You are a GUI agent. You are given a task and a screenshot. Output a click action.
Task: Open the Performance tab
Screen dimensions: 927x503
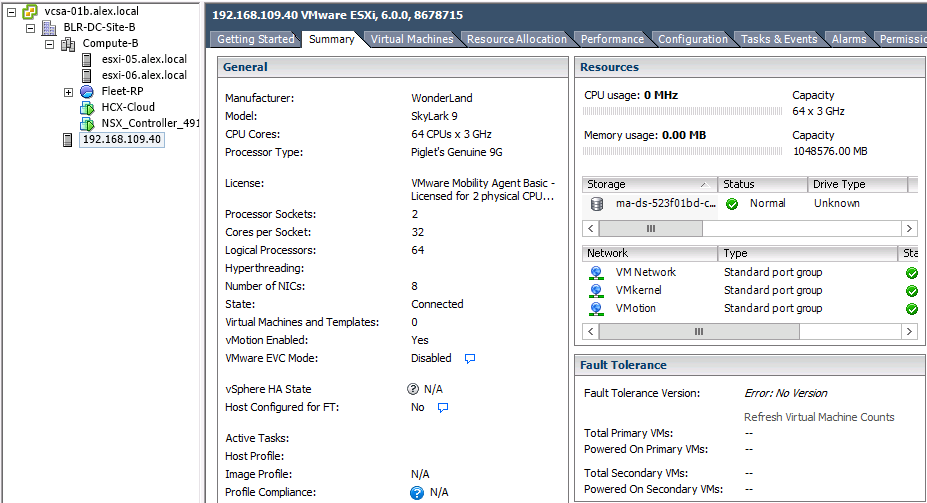tap(612, 39)
